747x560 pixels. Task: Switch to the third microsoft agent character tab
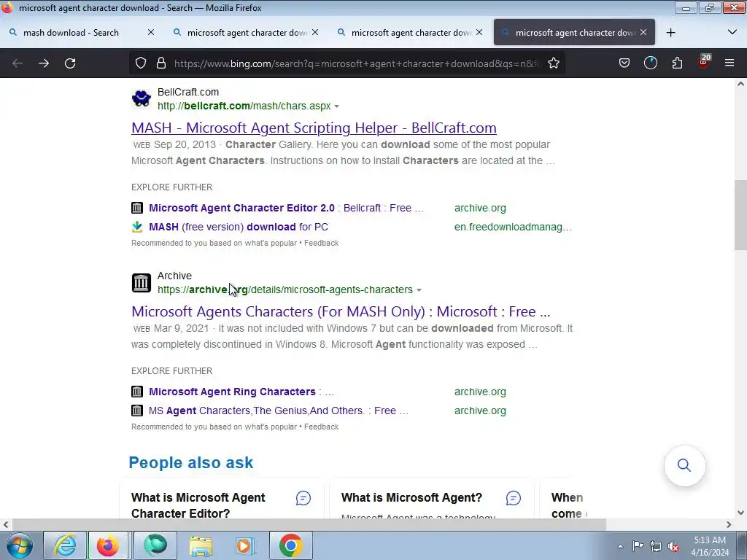[410, 32]
